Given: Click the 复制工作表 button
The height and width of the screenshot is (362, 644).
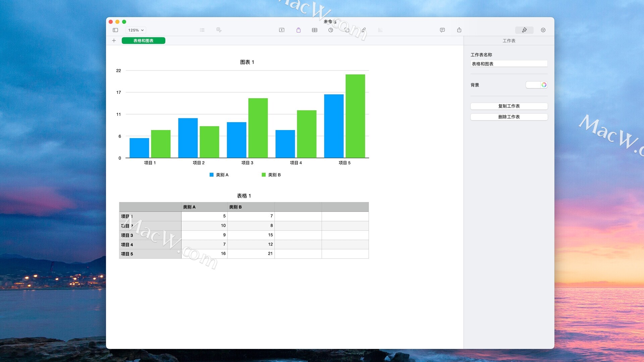Looking at the screenshot, I should [x=509, y=106].
